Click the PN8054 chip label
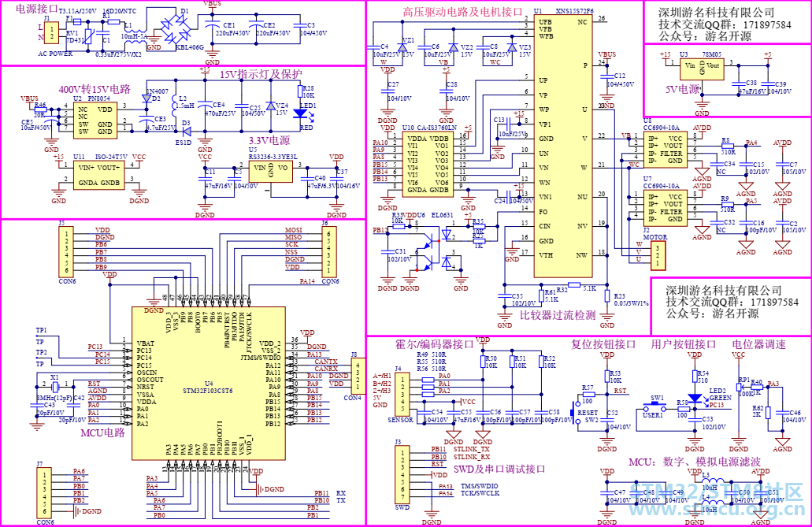The width and height of the screenshot is (812, 527). point(99,98)
